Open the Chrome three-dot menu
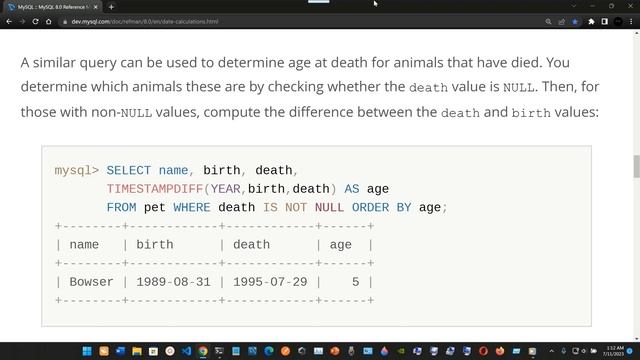The width and height of the screenshot is (640, 360). pyautogui.click(x=631, y=22)
